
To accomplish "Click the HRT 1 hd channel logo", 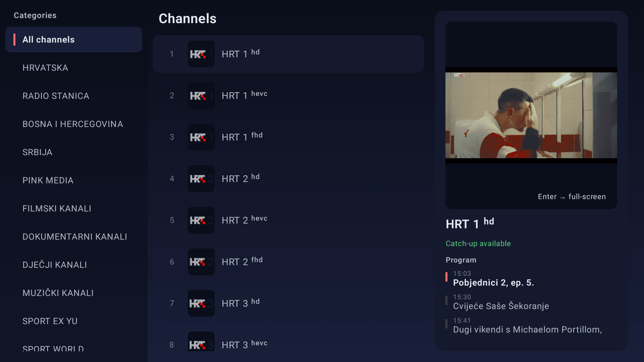I will click(x=201, y=54).
